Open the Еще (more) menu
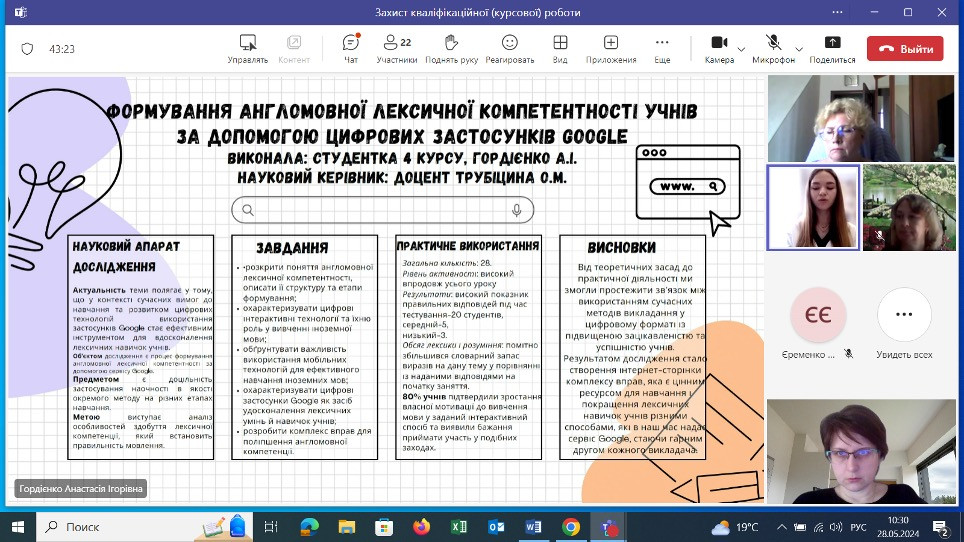Viewport: 964px width, 542px height. [662, 49]
